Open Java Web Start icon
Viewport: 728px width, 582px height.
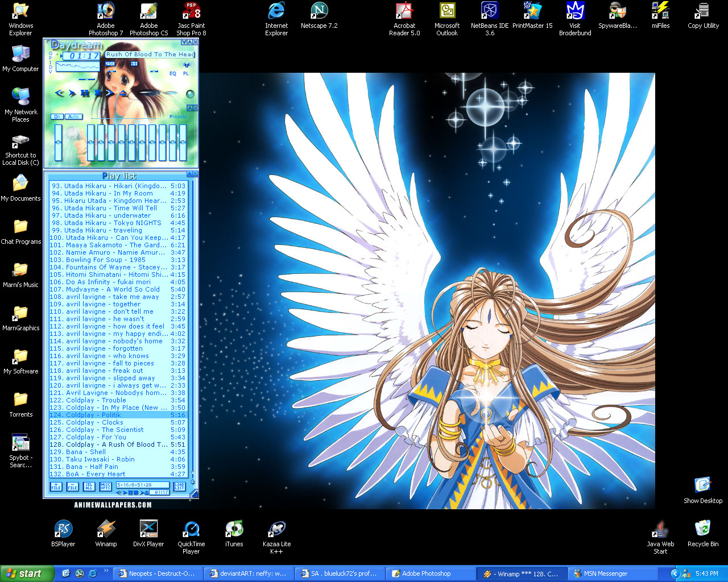(660, 537)
